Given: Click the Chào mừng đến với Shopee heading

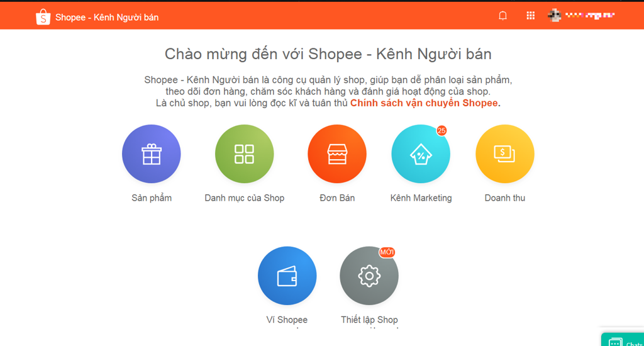Looking at the screenshot, I should pyautogui.click(x=328, y=54).
